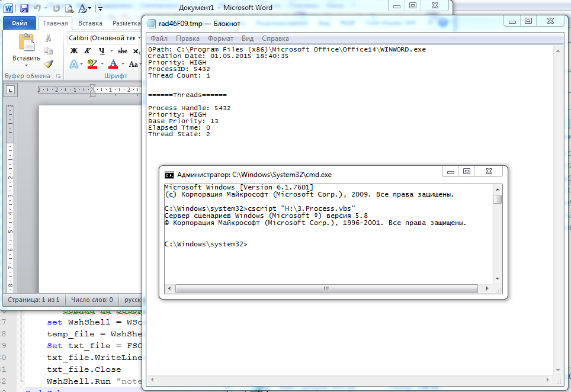The width and height of the screenshot is (571, 392).
Task: Open Customize Quick Access Toolbar dropdown
Action: [100, 8]
